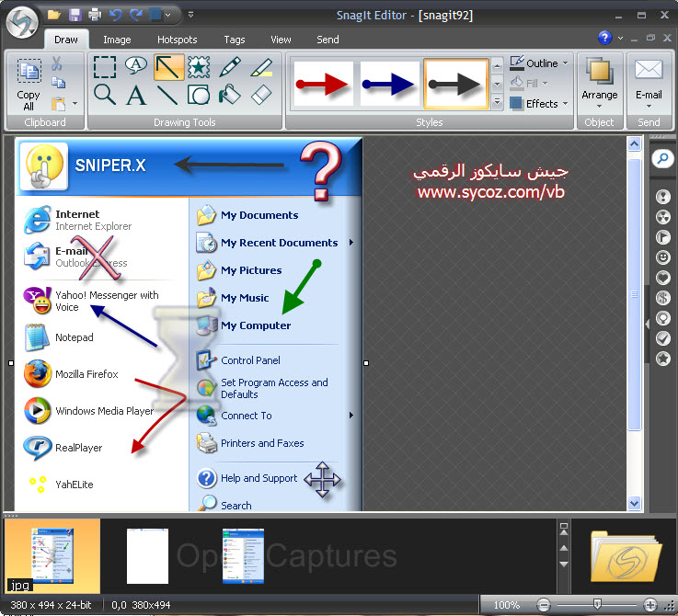
Task: Open the Tags tab
Action: pyautogui.click(x=235, y=40)
